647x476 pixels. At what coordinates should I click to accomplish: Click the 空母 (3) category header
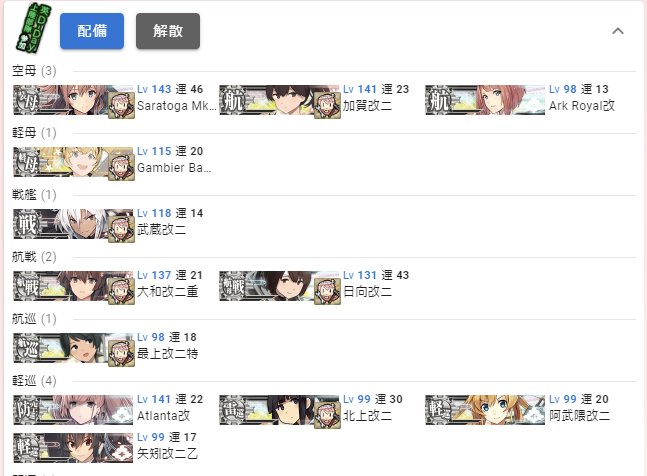pyautogui.click(x=34, y=71)
